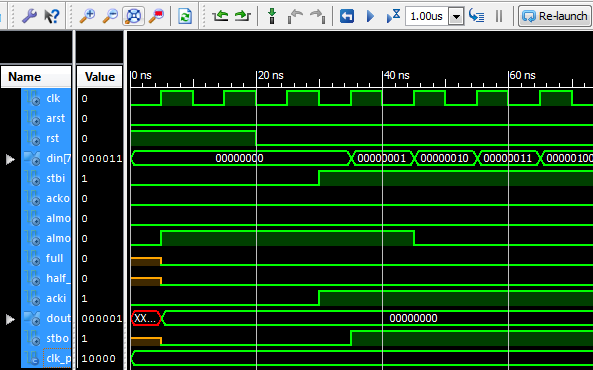
Task: Activate the What's This help pointer
Action: click(52, 16)
